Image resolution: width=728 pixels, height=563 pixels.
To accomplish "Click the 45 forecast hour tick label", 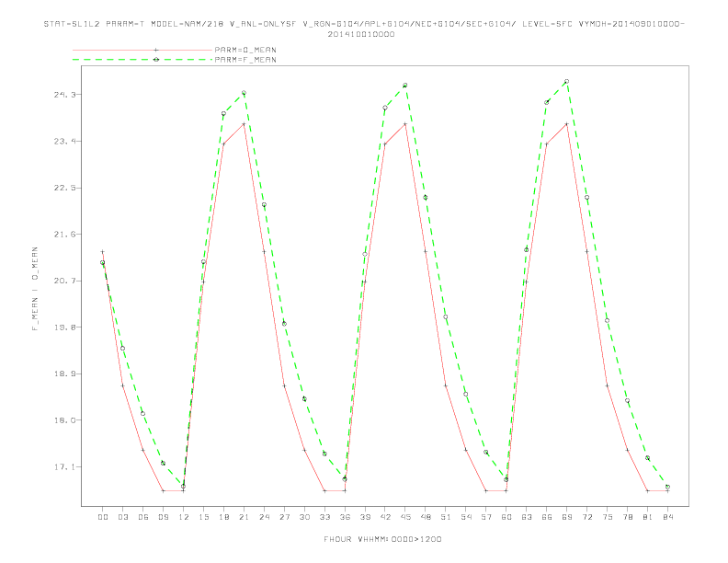I will click(x=405, y=517).
